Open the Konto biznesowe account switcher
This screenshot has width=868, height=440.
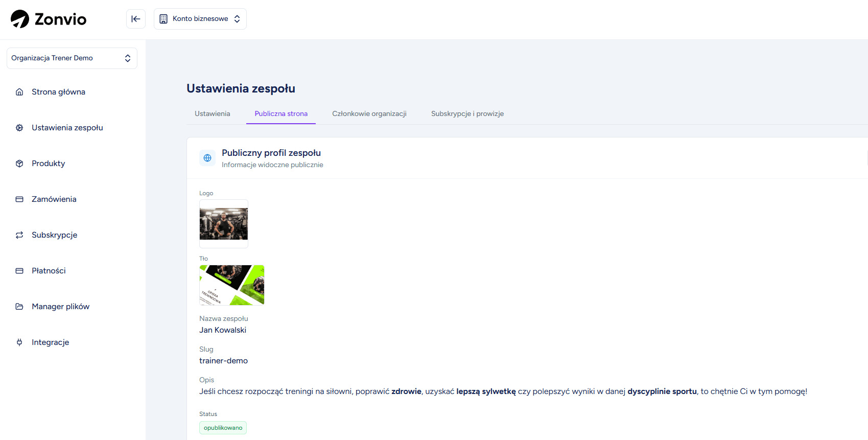200,19
